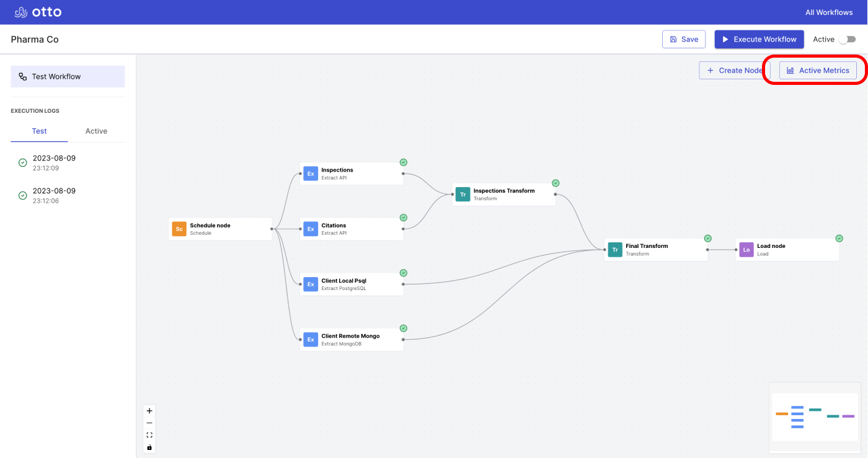The image size is (868, 458).
Task: Click Ex icon on Client Remote Mongo
Action: tap(311, 340)
